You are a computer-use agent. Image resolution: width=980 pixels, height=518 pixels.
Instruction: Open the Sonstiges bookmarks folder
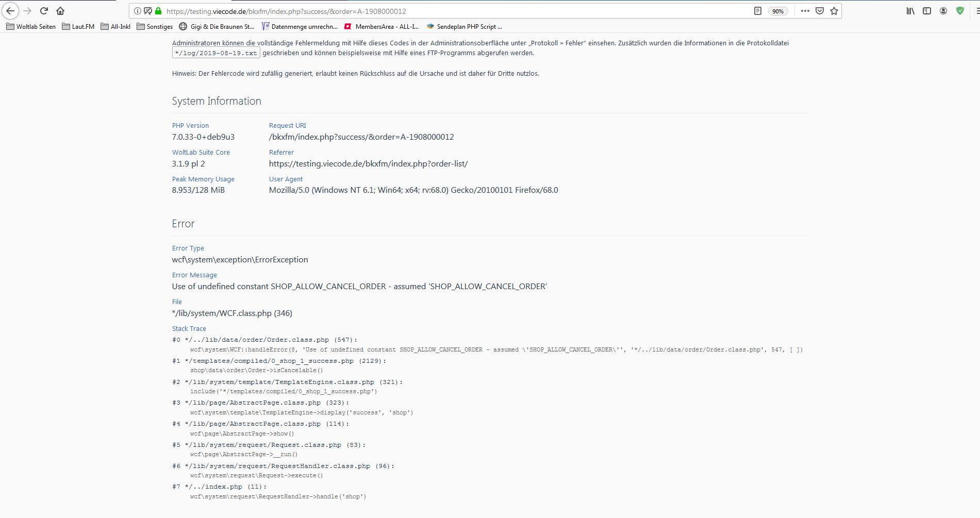pyautogui.click(x=155, y=27)
